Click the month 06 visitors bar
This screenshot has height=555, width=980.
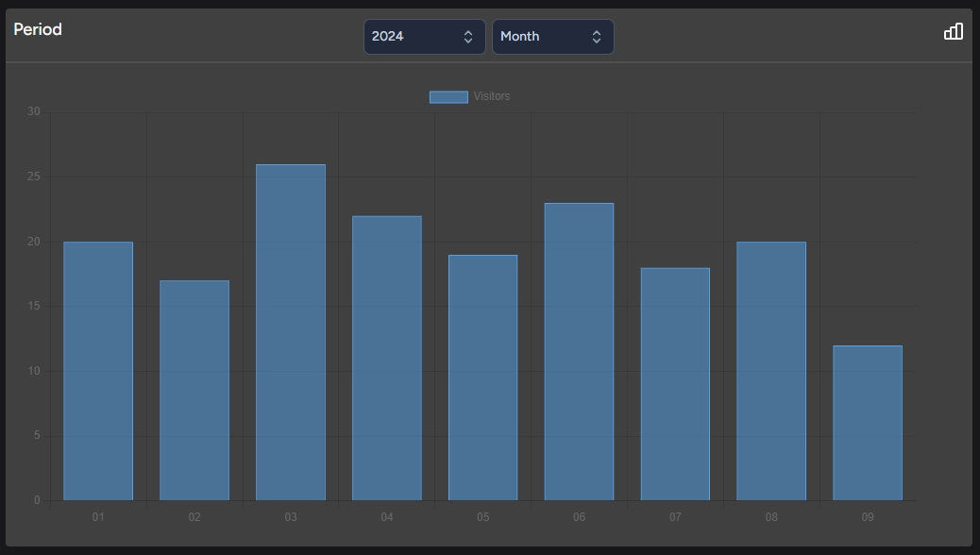[x=579, y=351]
